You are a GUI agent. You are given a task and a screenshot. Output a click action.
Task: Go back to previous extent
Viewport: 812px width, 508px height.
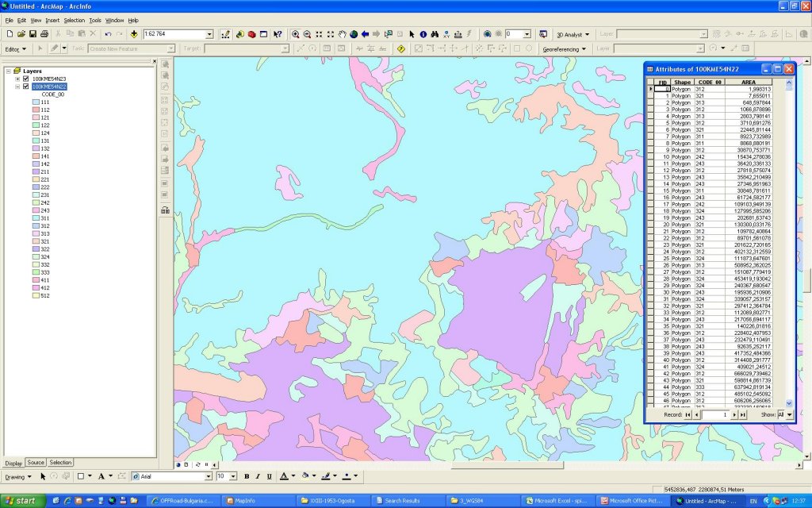click(x=365, y=34)
